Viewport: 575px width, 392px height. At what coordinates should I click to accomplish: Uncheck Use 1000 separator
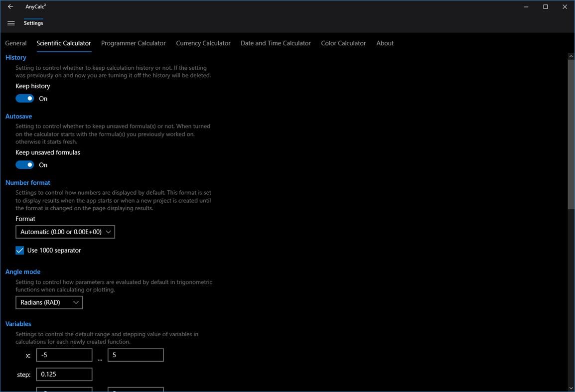[x=19, y=250]
